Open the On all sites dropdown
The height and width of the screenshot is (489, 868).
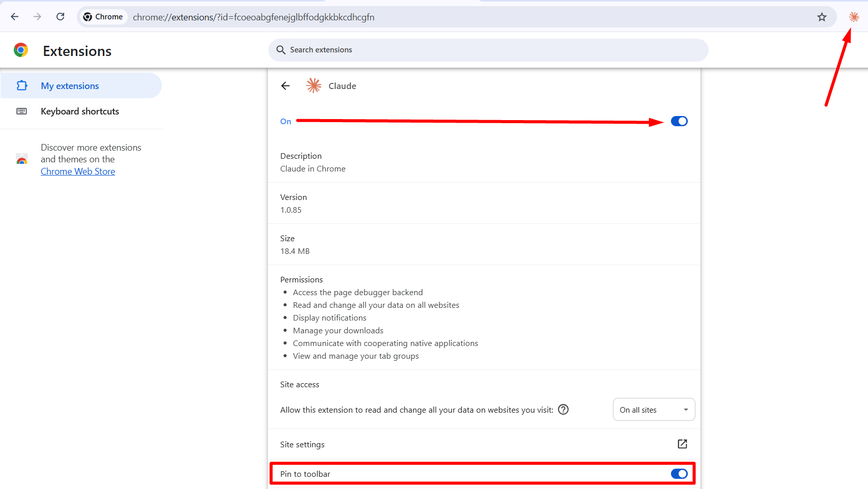(x=654, y=410)
